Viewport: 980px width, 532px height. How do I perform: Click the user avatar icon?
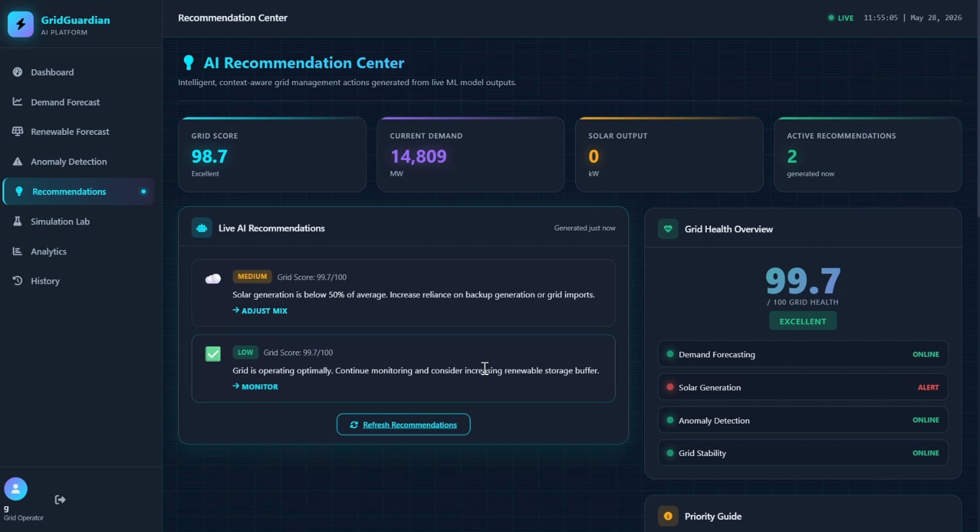tap(16, 489)
